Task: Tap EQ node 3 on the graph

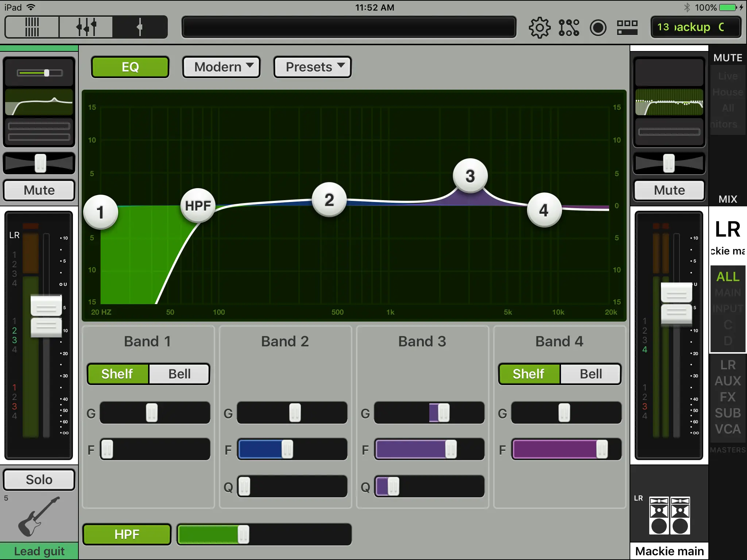Action: coord(470,176)
